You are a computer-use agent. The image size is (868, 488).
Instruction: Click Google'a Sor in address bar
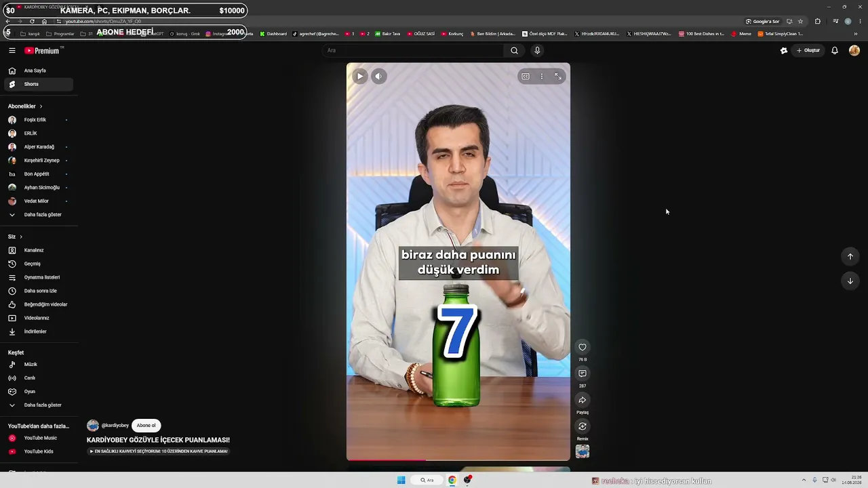tap(763, 21)
